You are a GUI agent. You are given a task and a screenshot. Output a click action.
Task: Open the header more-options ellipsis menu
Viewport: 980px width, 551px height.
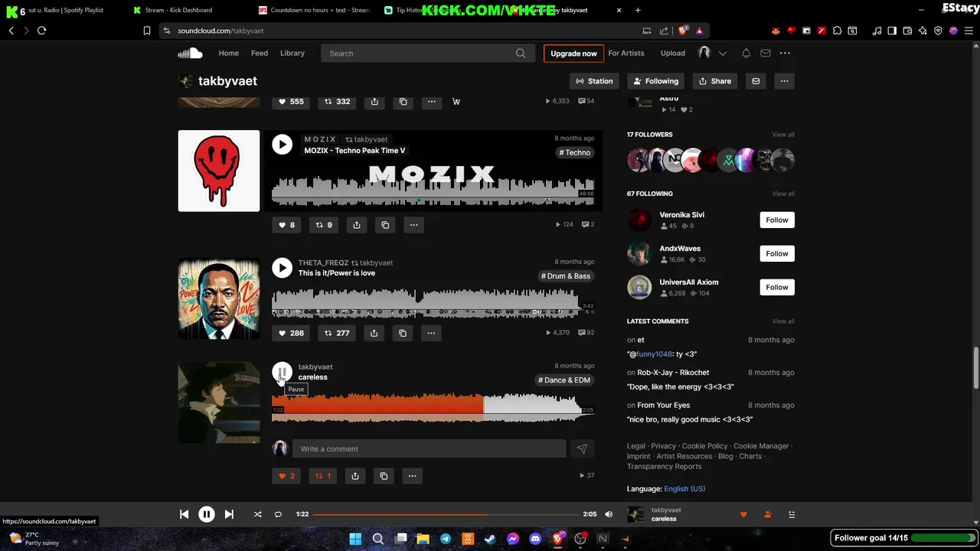pos(785,53)
